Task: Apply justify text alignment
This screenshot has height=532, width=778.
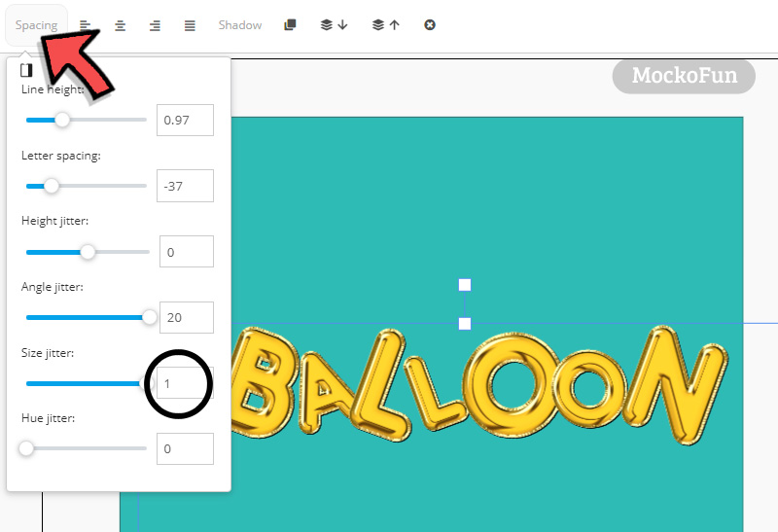Action: tap(190, 25)
